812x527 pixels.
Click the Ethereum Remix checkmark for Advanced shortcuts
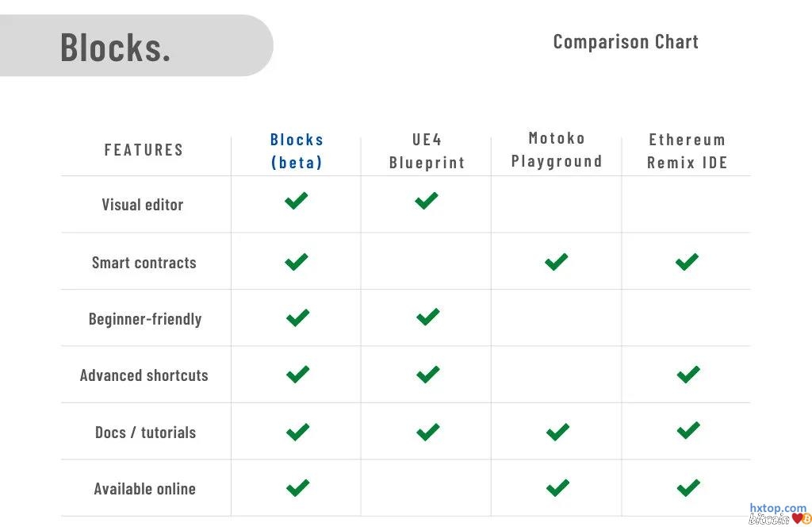[688, 374]
